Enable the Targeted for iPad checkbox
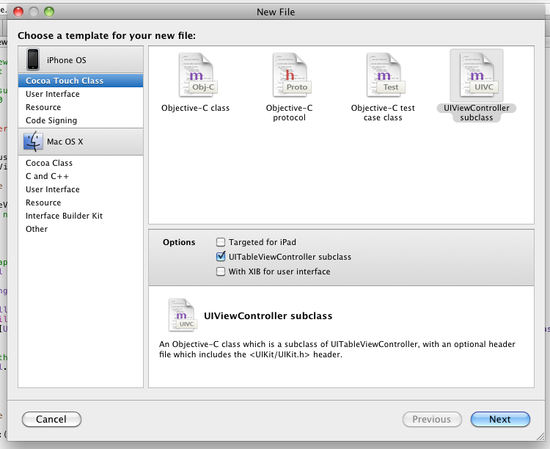This screenshot has height=449, width=550. (x=221, y=242)
